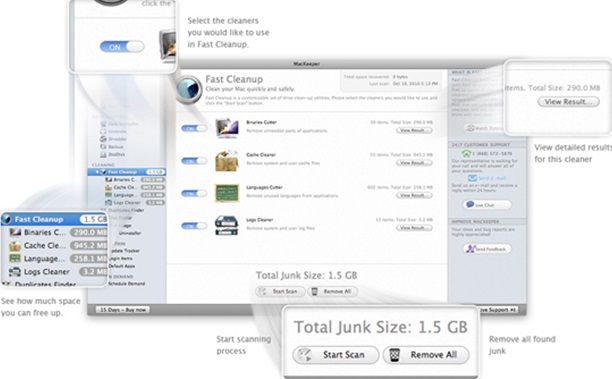Toggle the Cache Cleaner ON switch

(x=194, y=161)
